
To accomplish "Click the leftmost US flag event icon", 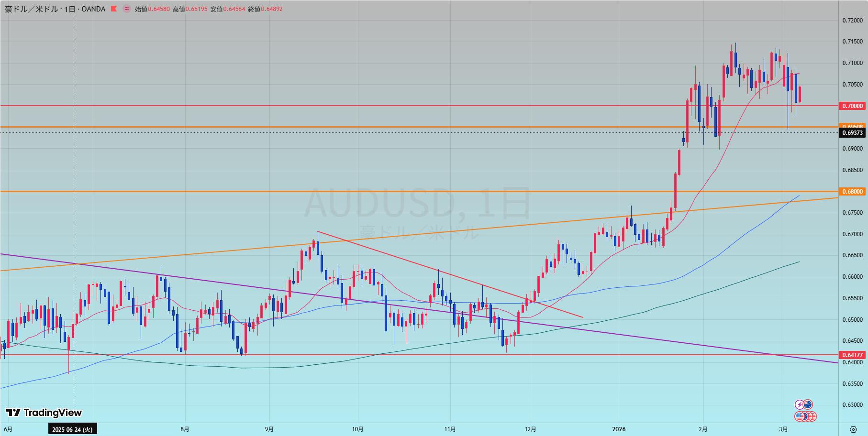I will 800,416.
